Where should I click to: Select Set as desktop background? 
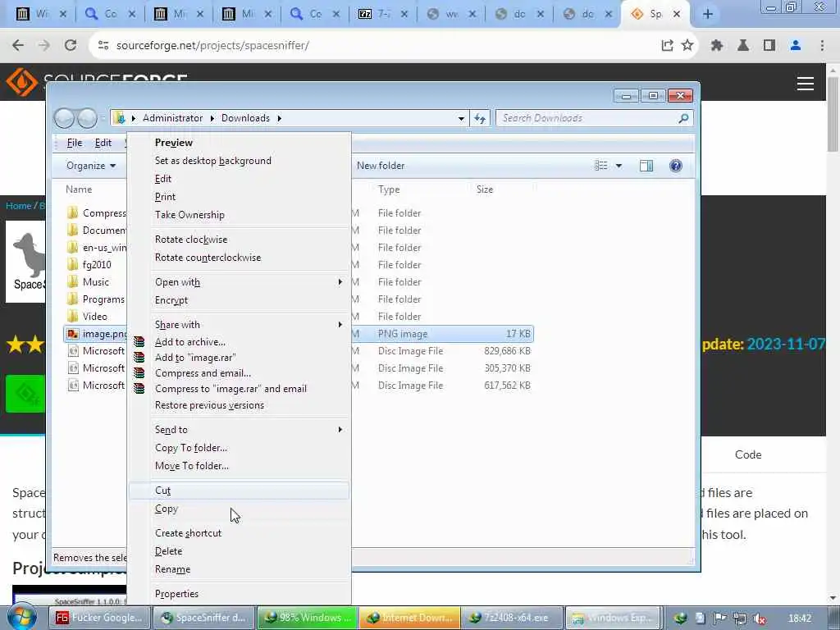pos(239,161)
